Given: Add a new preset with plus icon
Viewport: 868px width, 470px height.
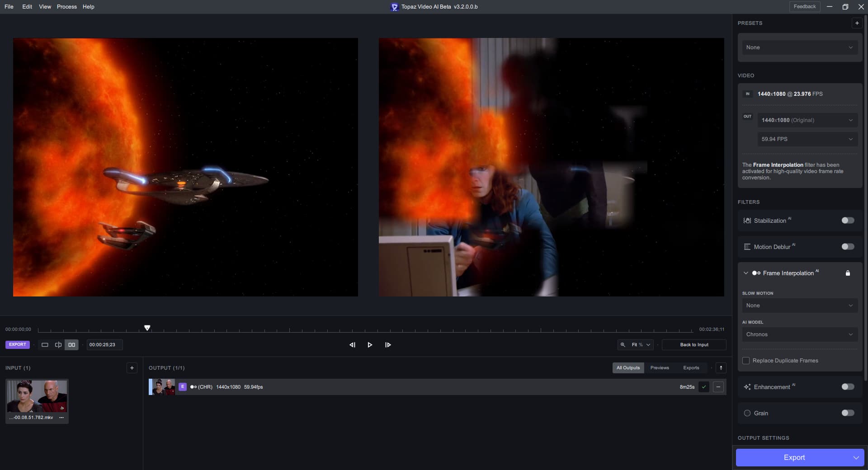Looking at the screenshot, I should [x=857, y=23].
